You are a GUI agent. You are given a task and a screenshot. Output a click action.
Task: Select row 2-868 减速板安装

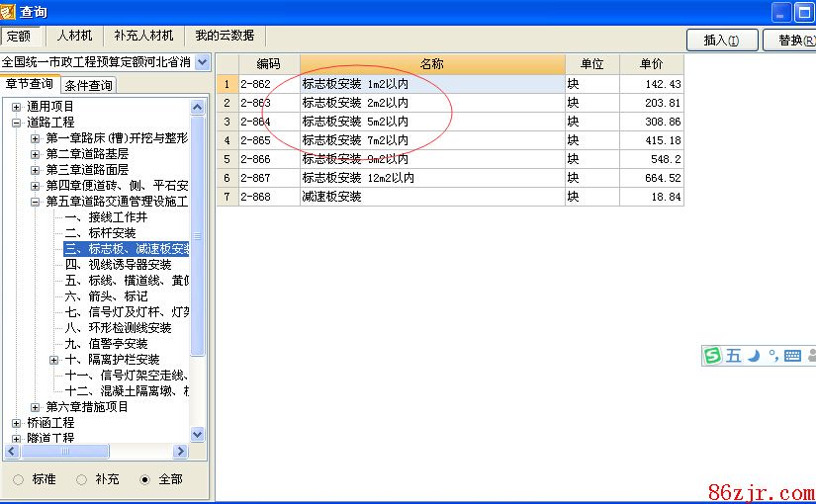click(332, 197)
